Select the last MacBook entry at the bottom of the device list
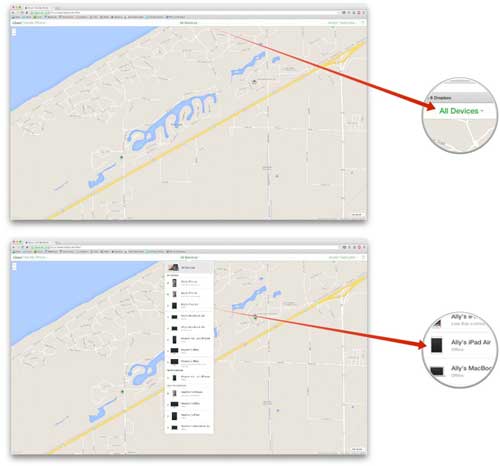This screenshot has width=500, height=466. 189,427
